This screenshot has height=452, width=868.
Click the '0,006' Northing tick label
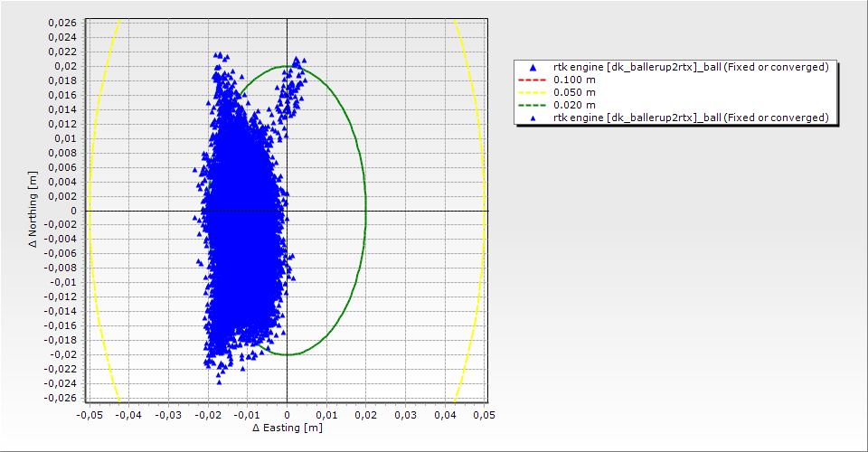62,167
